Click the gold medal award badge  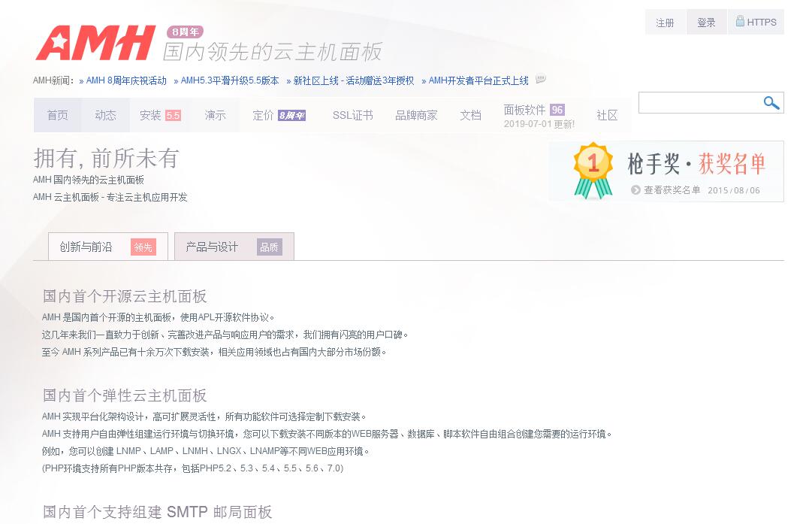[x=593, y=171]
